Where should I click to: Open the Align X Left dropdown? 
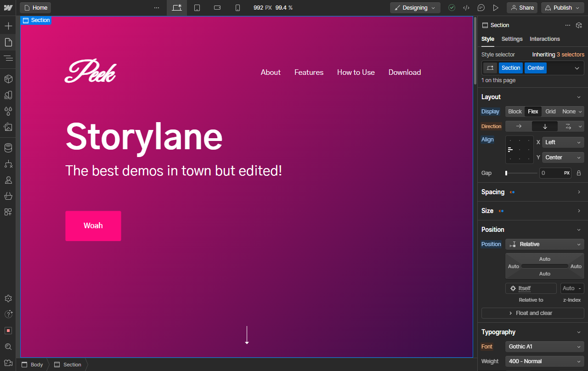click(563, 142)
